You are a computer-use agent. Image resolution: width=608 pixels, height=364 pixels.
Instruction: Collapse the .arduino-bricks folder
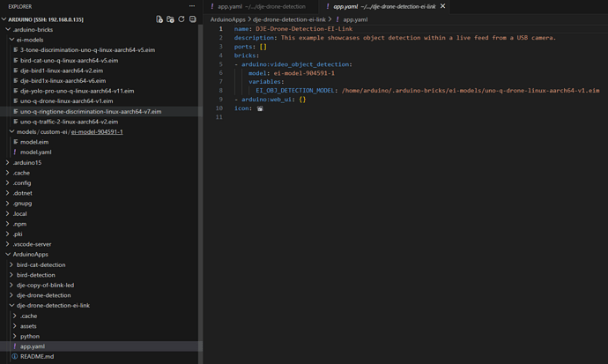tap(8, 29)
